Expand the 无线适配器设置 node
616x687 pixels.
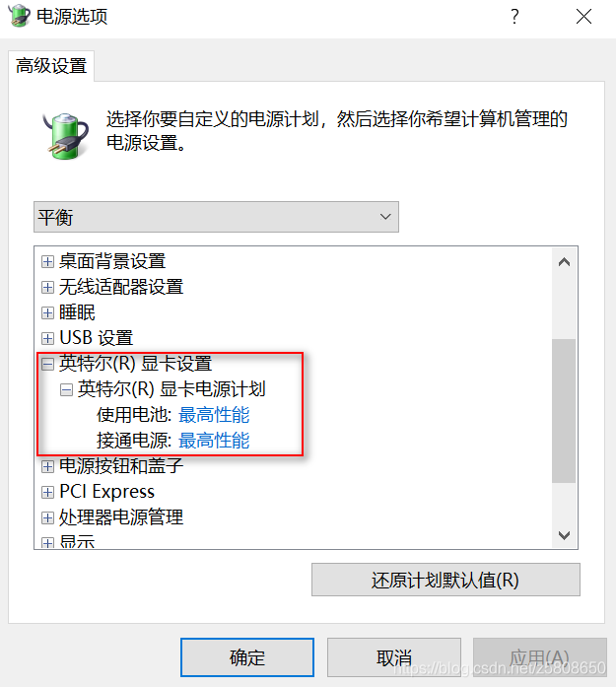pos(47,287)
